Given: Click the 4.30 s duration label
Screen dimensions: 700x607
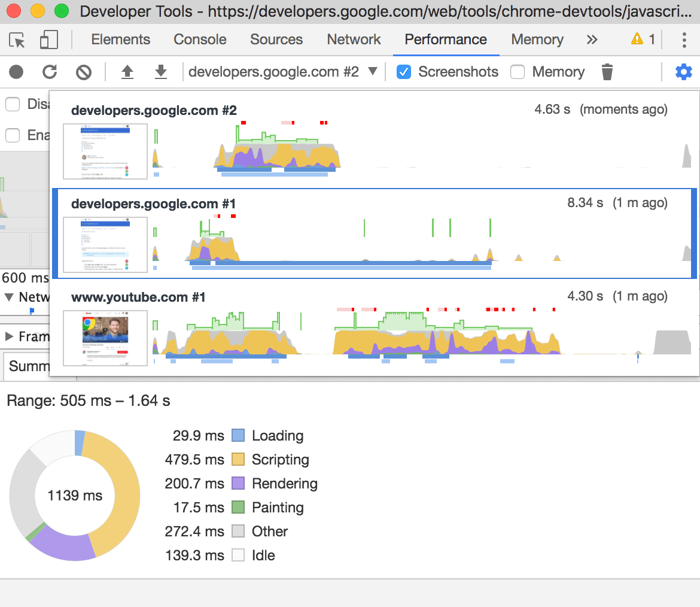Looking at the screenshot, I should (585, 296).
